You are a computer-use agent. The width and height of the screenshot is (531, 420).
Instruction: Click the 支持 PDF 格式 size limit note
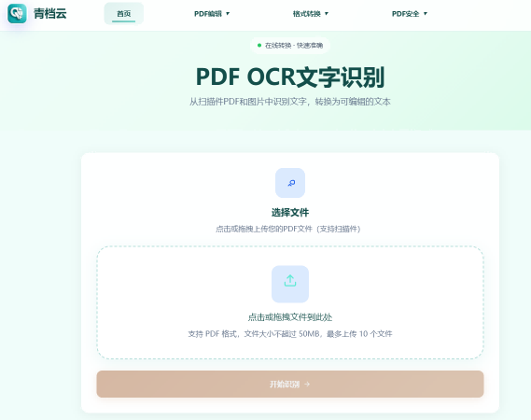pos(290,334)
